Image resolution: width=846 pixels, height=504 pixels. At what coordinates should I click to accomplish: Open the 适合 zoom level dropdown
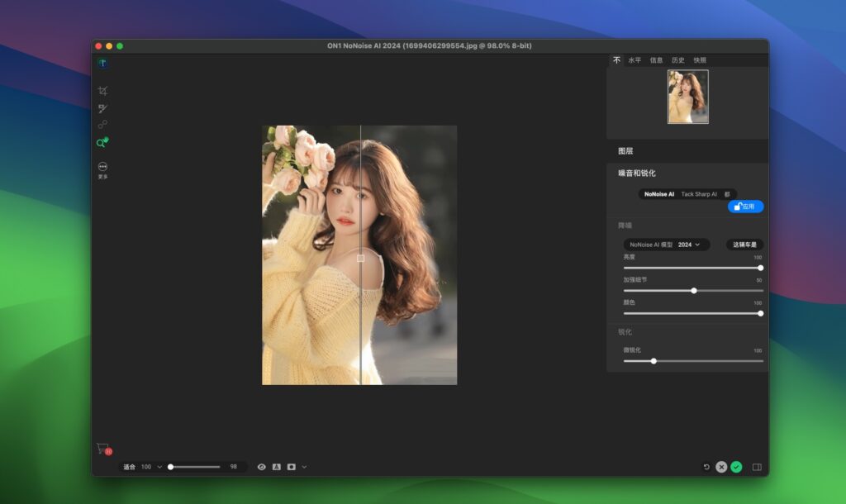pyautogui.click(x=150, y=466)
